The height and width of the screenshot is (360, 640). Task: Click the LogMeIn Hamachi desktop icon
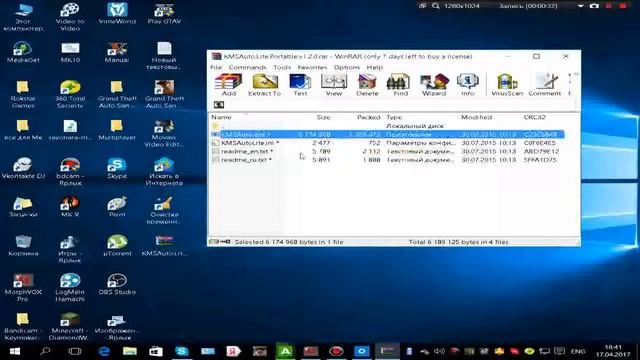coord(70,288)
